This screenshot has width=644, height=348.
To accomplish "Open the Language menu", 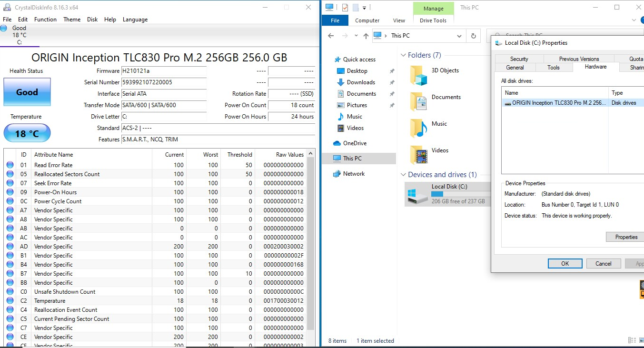I will click(x=135, y=20).
